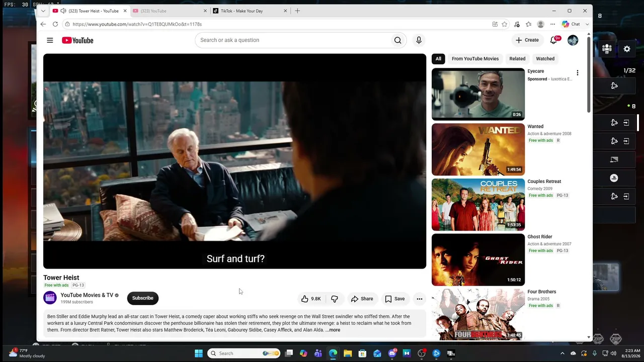Image resolution: width=644 pixels, height=362 pixels.
Task: Select the All filter chip
Action: [438, 59]
